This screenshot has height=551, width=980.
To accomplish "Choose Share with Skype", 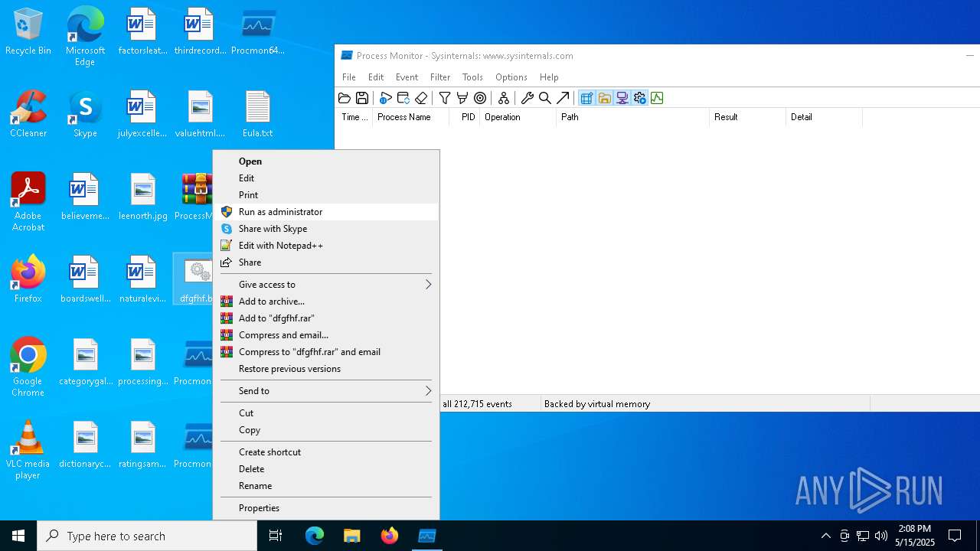I will tap(326, 229).
